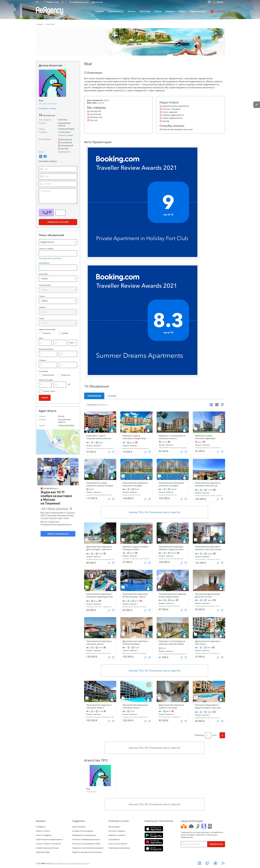
Task: Add the 82 434 € listing to compare
Action: [x=182, y=452]
